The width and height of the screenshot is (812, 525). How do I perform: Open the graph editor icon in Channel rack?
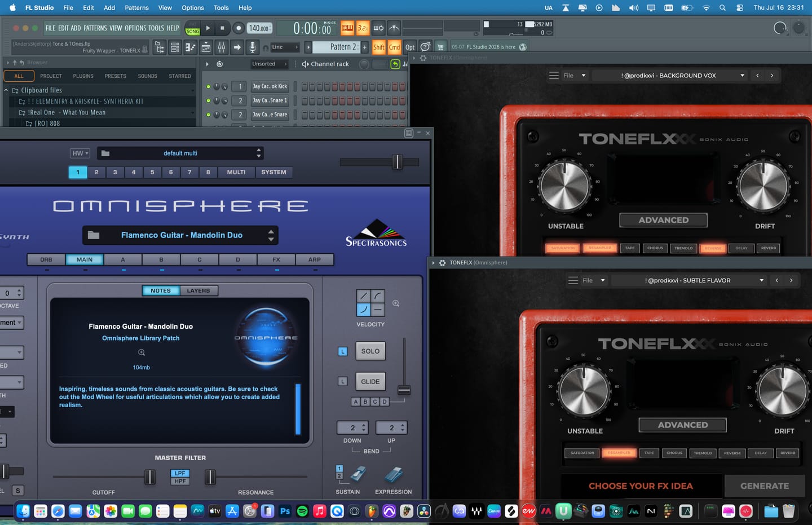[x=405, y=64]
